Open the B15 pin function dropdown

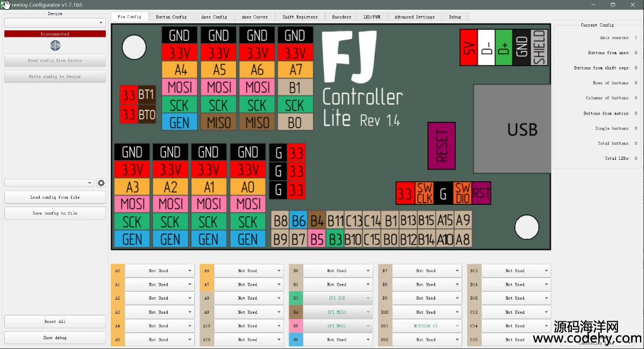[x=515, y=298]
